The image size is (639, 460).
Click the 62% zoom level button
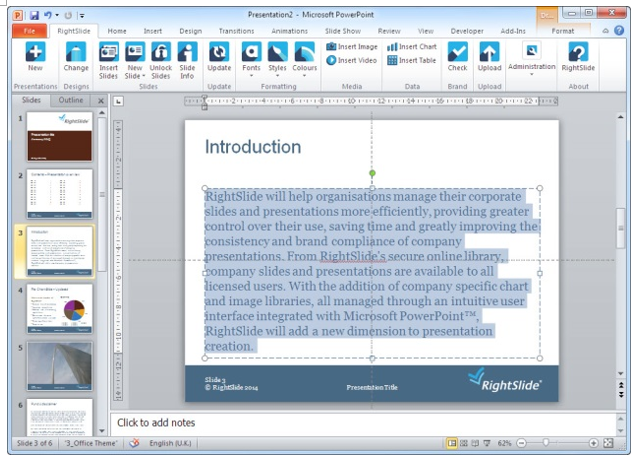(504, 443)
